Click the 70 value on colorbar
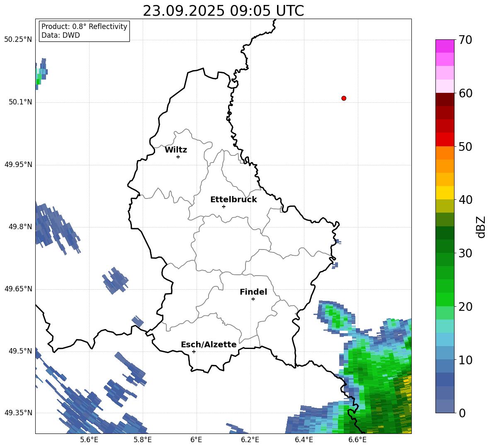The image size is (491, 448). (x=465, y=40)
